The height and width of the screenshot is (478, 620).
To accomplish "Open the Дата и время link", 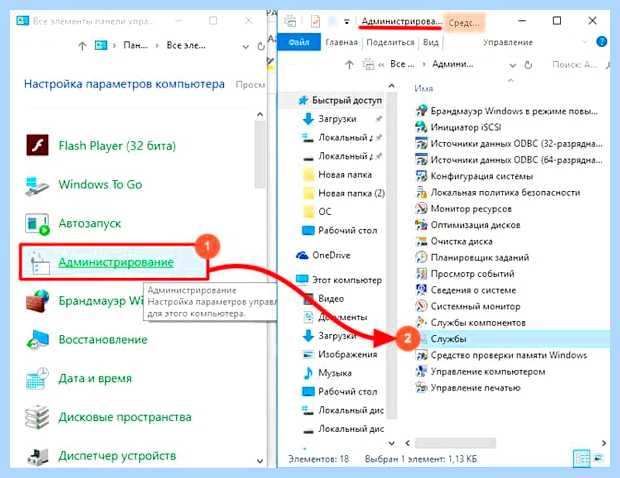I will pos(95,378).
